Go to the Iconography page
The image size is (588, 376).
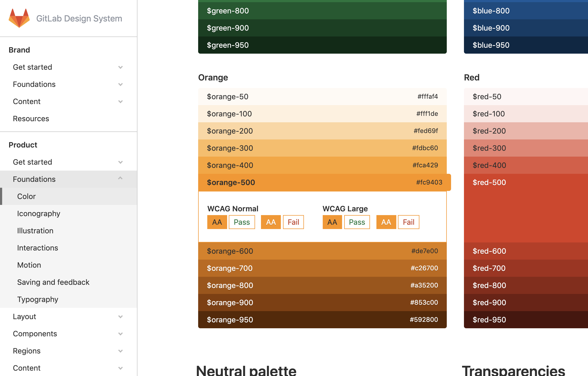click(x=39, y=213)
